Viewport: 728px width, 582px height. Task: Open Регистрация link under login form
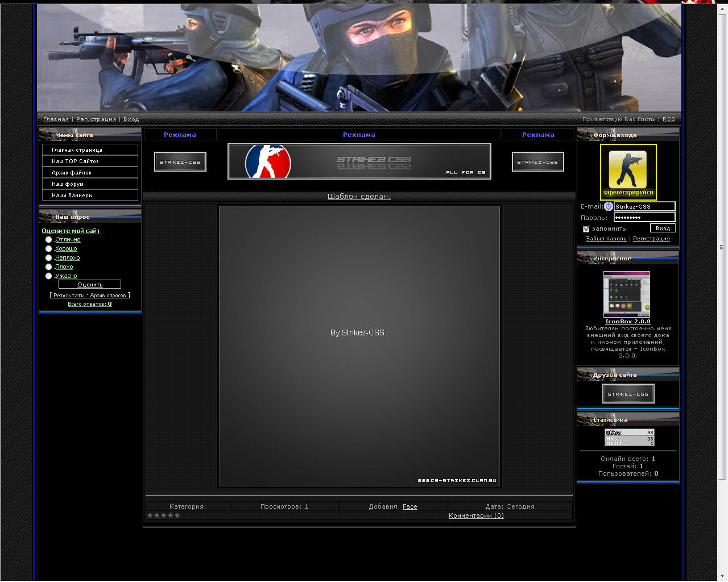pyautogui.click(x=651, y=239)
